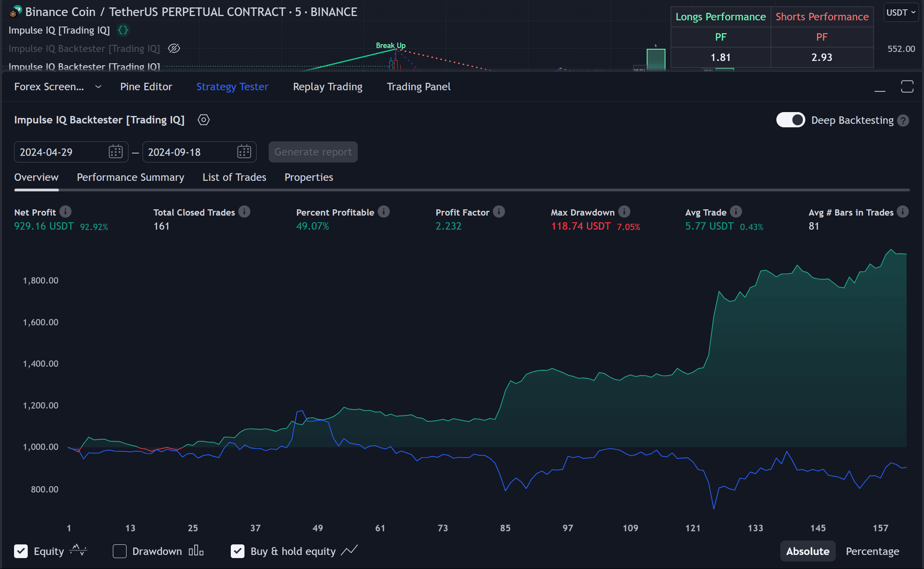
Task: Toggle visibility of hidden Impulse IQ Backtester
Action: (x=174, y=48)
